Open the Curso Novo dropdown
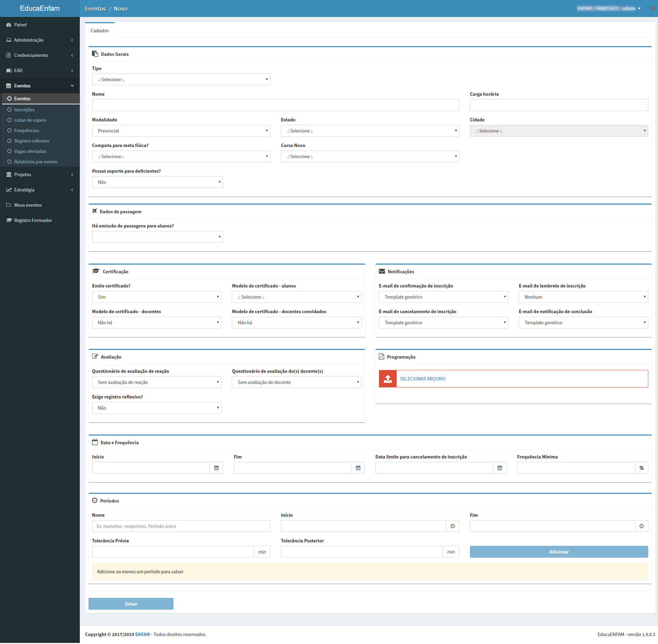Image resolution: width=658 pixels, height=644 pixels. pos(370,156)
